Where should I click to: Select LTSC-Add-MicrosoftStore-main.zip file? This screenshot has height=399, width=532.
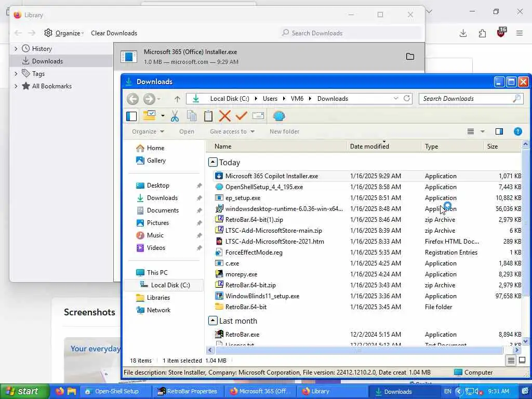273,230
